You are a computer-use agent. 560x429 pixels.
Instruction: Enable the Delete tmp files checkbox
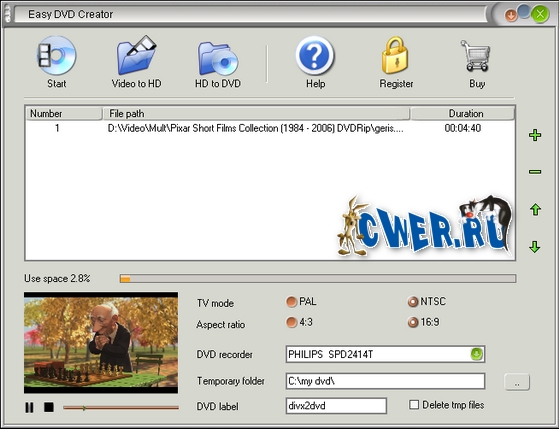pos(414,405)
